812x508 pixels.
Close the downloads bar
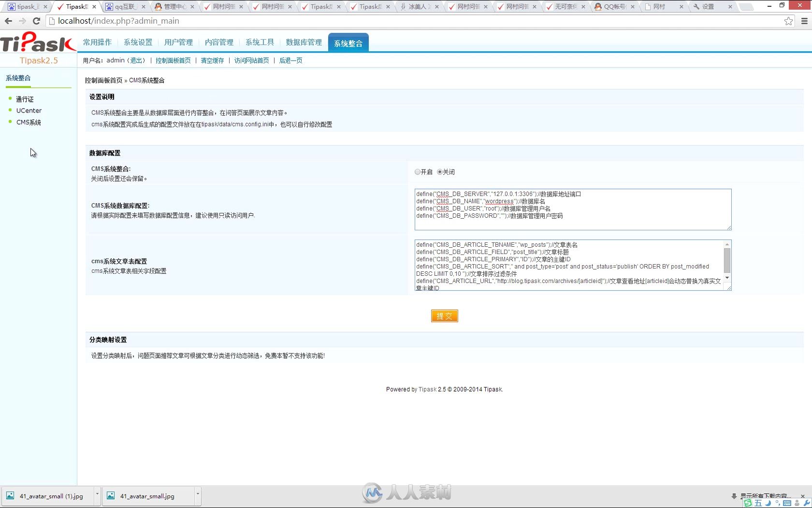pyautogui.click(x=803, y=496)
